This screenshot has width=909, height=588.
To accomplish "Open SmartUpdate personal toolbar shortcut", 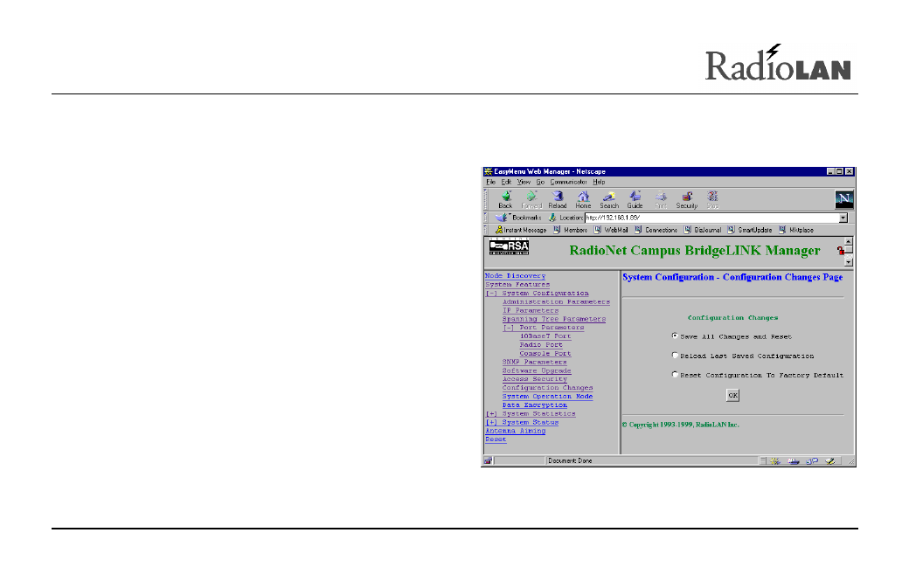I will 750,230.
